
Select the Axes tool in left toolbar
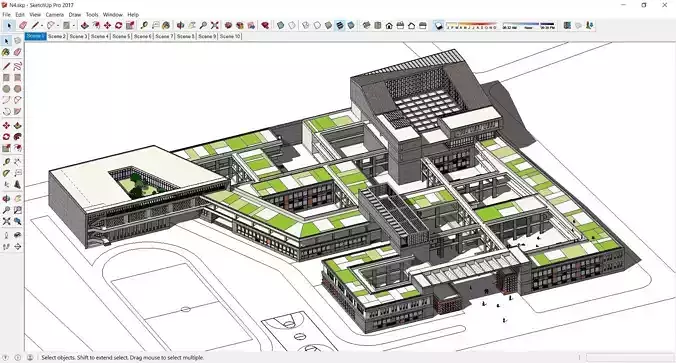(6, 184)
